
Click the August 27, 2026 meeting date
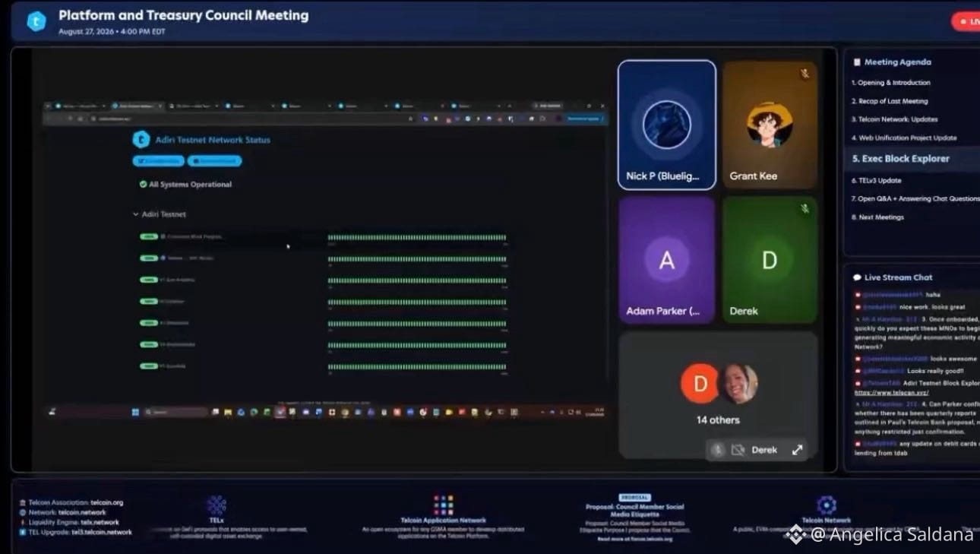click(x=112, y=32)
